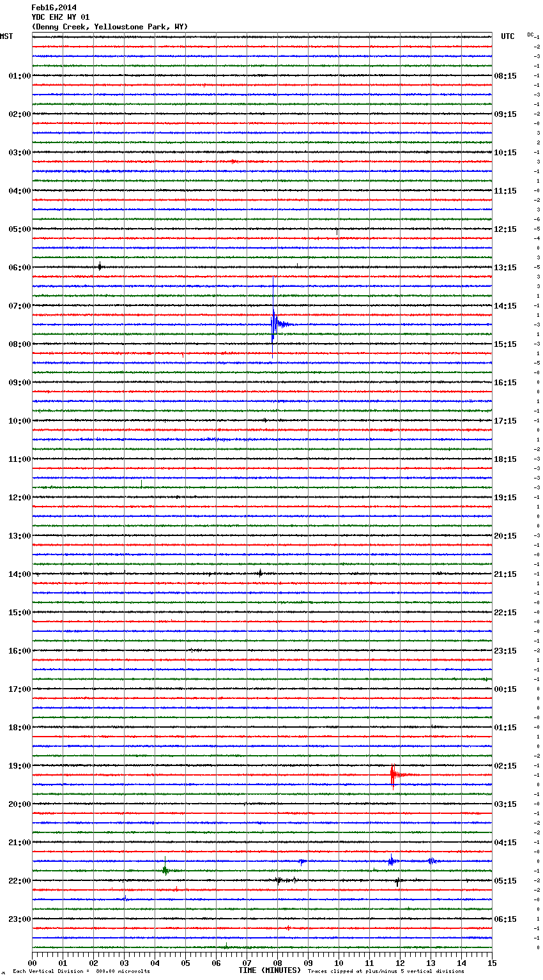Click the 23:15 UTC time label
Image resolution: width=543 pixels, height=980 pixels.
(x=505, y=651)
